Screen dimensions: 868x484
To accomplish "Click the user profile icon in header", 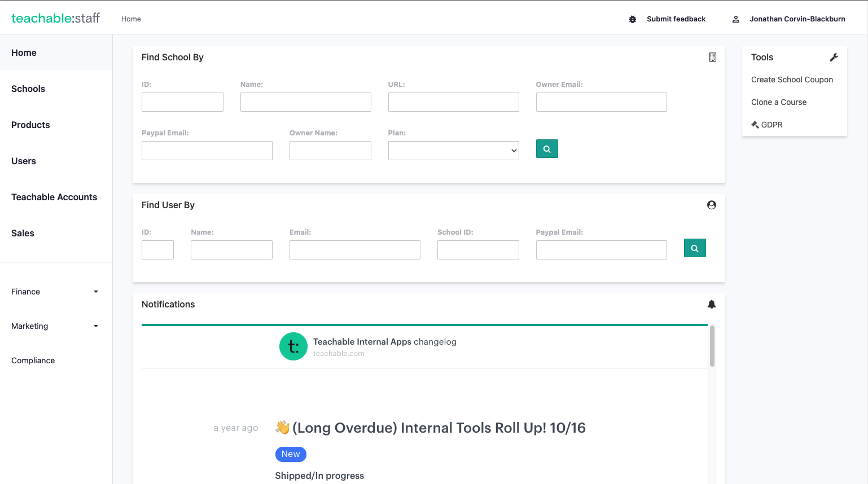I will coord(736,19).
